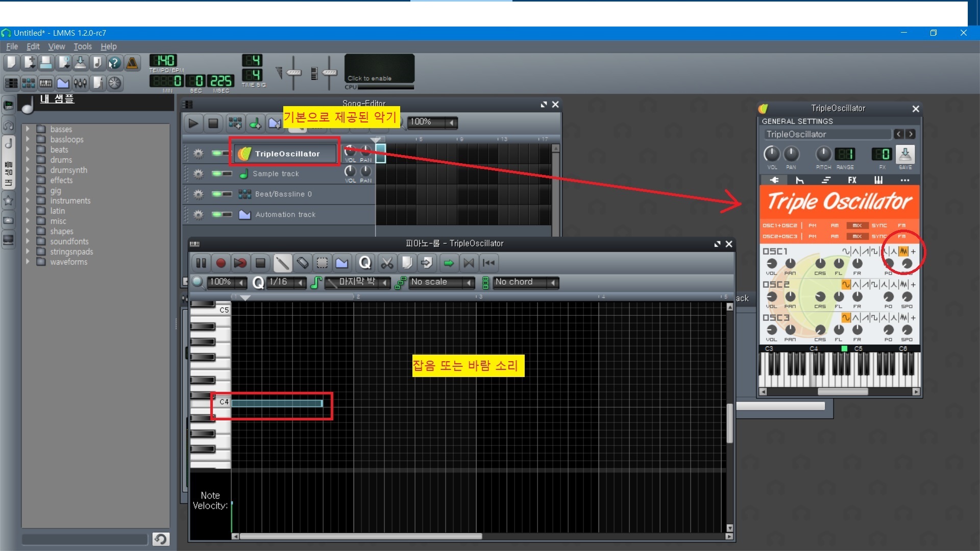This screenshot has width=980, height=551.
Task: Add a sample track in Song-Editor
Action: pos(255,123)
